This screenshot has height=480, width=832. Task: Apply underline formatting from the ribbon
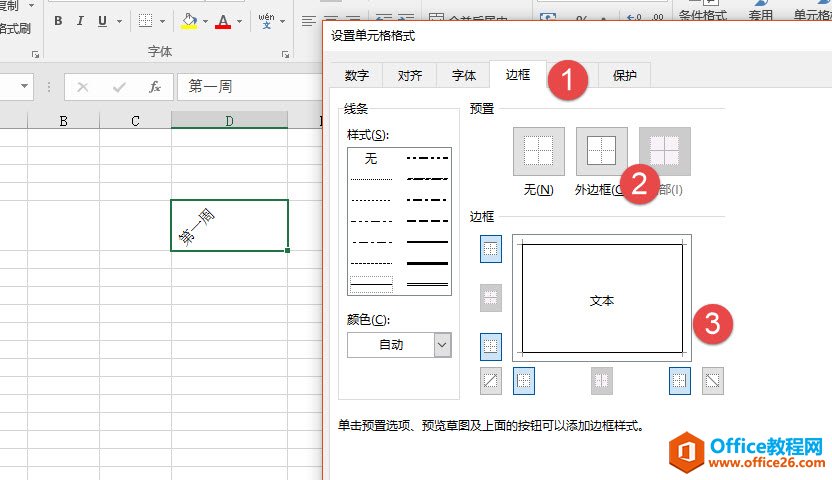tap(102, 21)
